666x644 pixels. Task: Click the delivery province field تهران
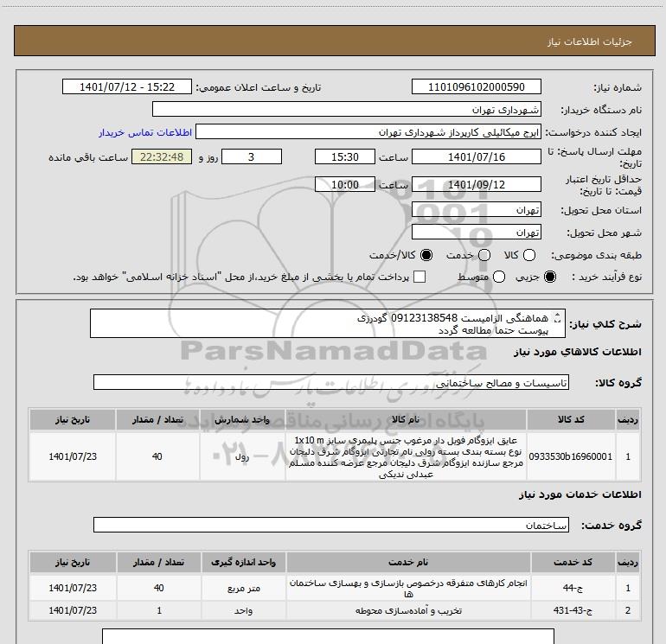pyautogui.click(x=476, y=209)
